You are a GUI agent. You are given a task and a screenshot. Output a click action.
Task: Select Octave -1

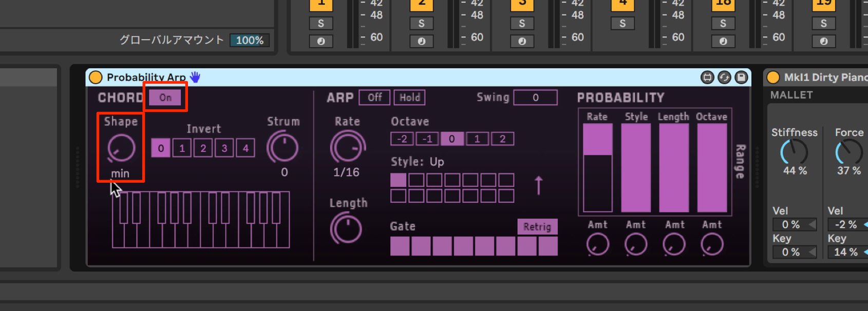point(427,139)
